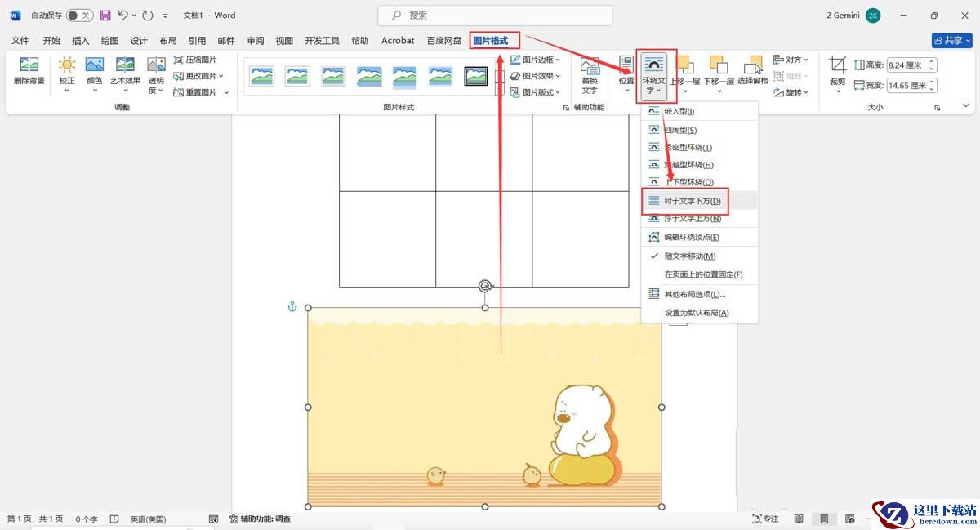The width and height of the screenshot is (980, 530).
Task: Open the 旋转 rotate dropdown
Action: pyautogui.click(x=791, y=92)
